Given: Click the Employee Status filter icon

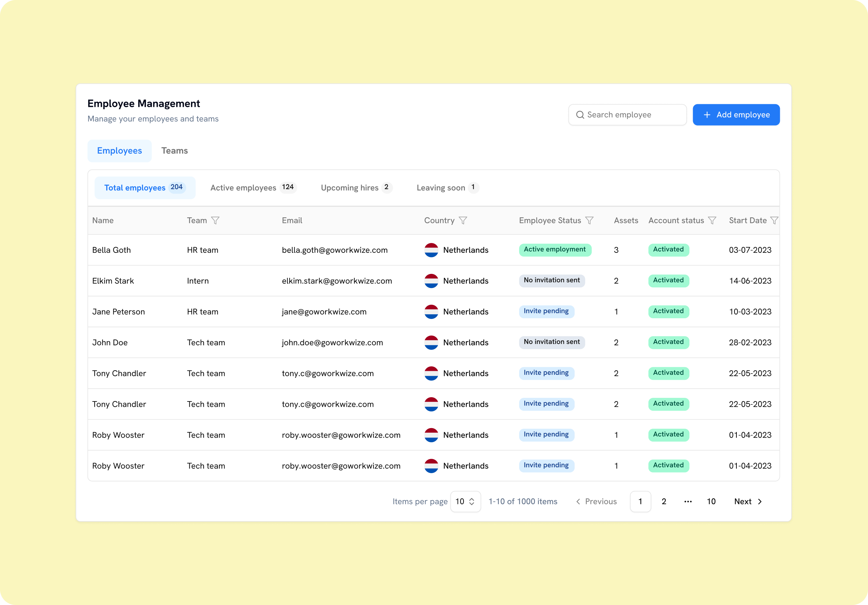Looking at the screenshot, I should [589, 220].
